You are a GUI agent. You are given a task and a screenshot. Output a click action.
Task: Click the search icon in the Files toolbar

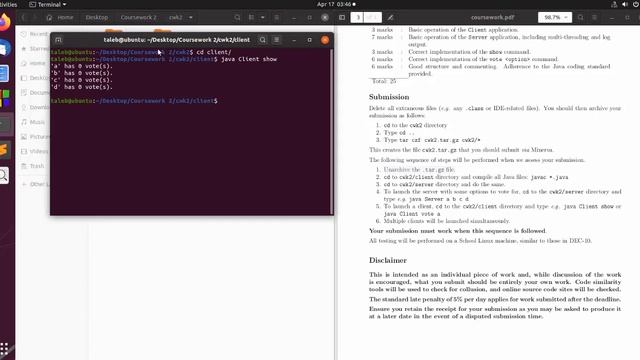click(237, 18)
